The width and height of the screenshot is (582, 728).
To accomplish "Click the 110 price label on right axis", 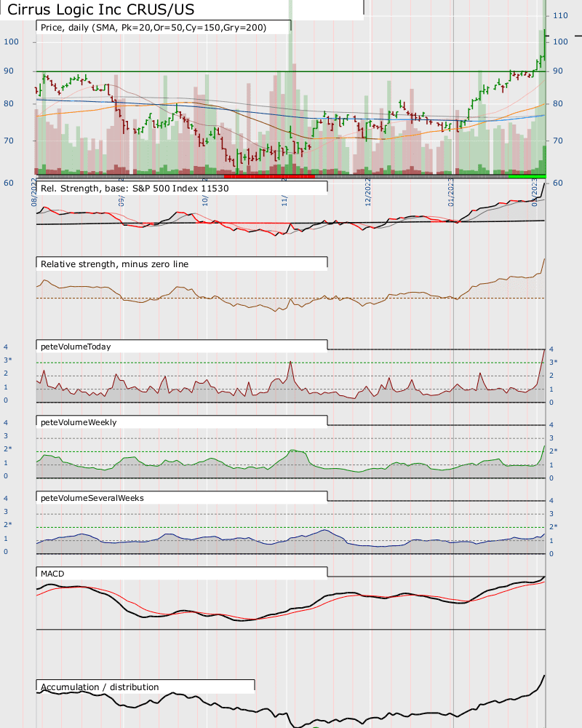I will click(560, 15).
